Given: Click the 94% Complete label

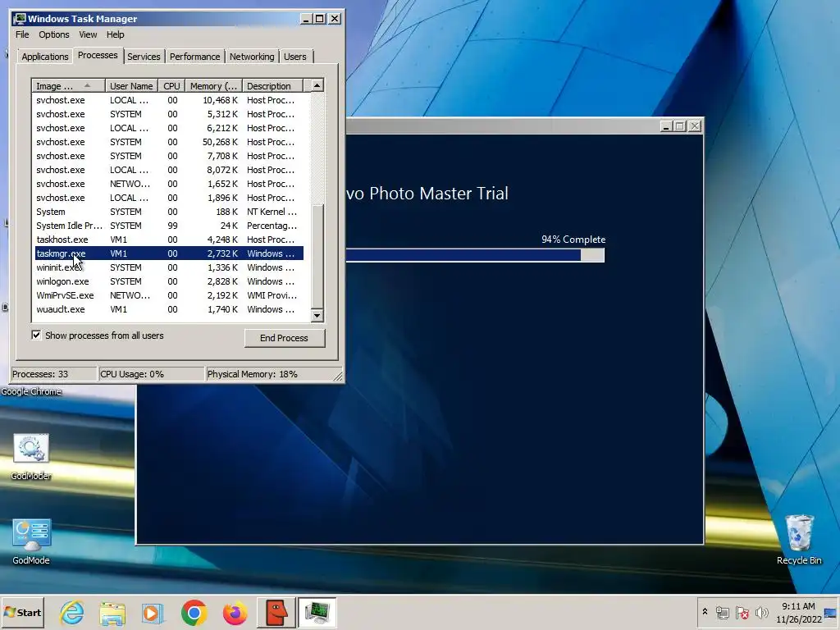Looking at the screenshot, I should point(573,240).
